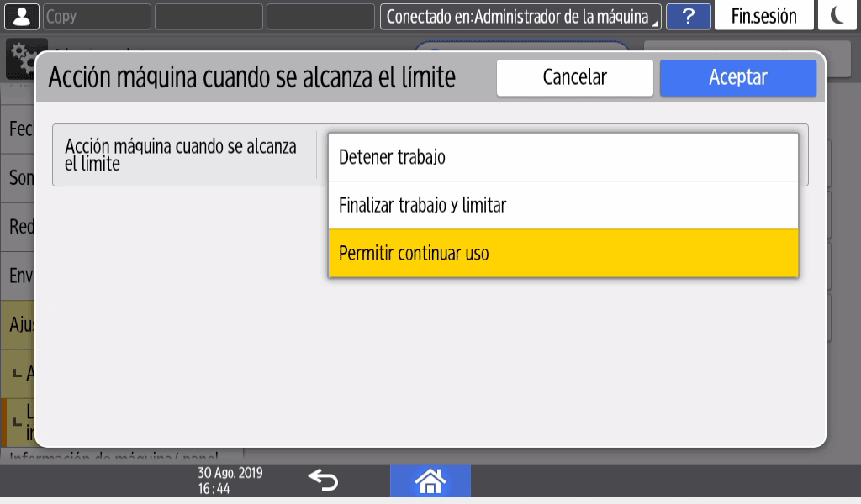Click the empty field next to Copy

(209, 16)
